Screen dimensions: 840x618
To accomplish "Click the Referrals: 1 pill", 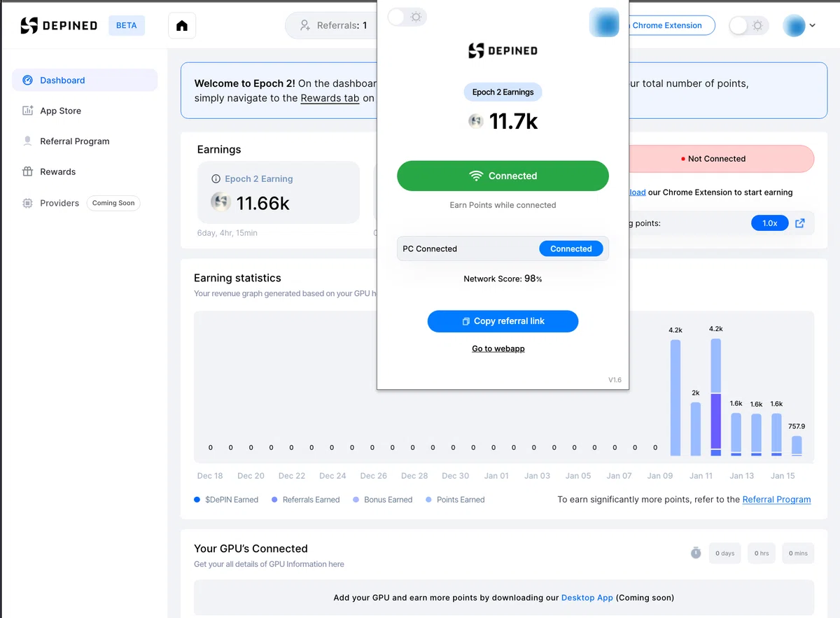I will (332, 25).
